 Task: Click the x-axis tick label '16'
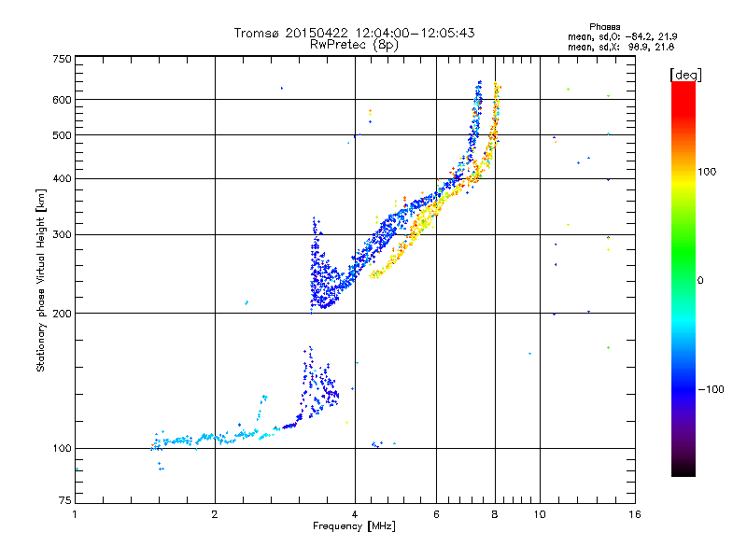[x=635, y=514]
